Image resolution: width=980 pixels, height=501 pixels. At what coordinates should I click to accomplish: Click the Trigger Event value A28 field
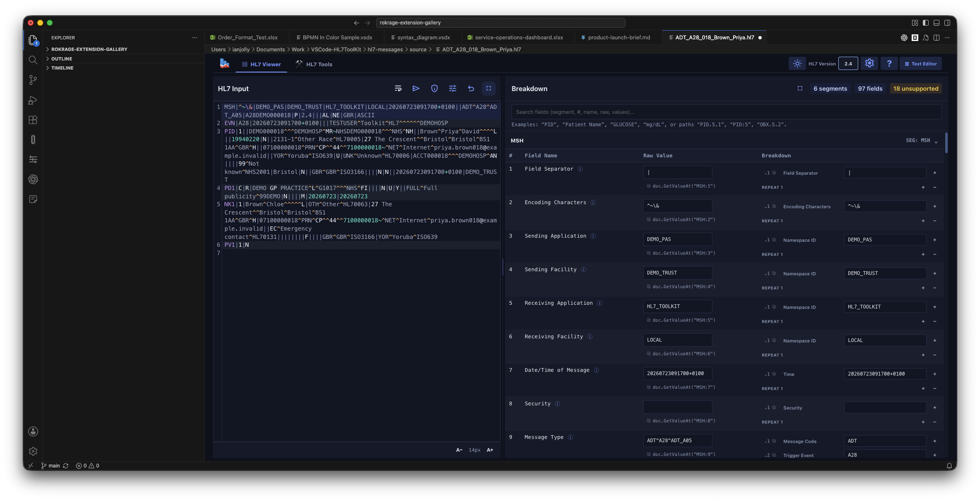885,455
